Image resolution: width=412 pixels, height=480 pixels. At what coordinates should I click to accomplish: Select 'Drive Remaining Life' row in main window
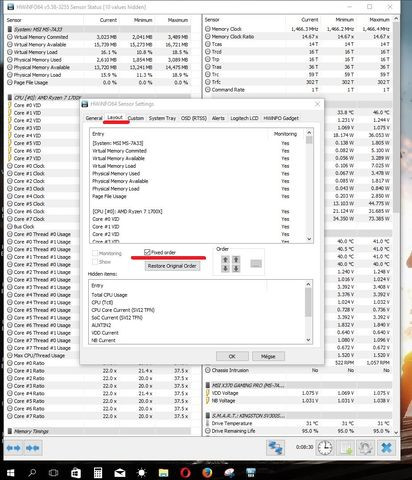pyautogui.click(x=297, y=431)
